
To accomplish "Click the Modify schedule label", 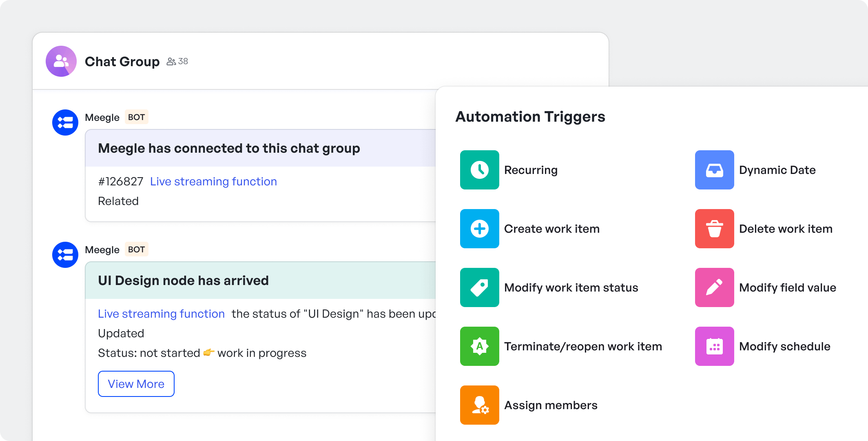I will (784, 346).
